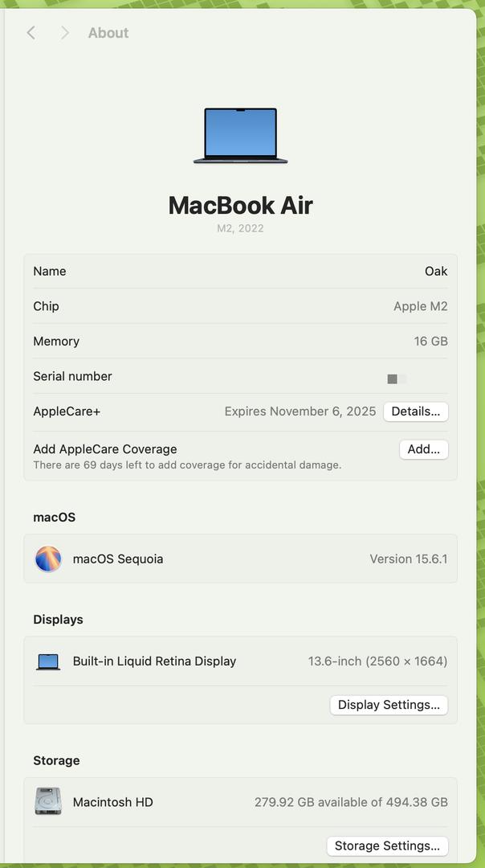Click the macOS section heading

click(x=54, y=517)
